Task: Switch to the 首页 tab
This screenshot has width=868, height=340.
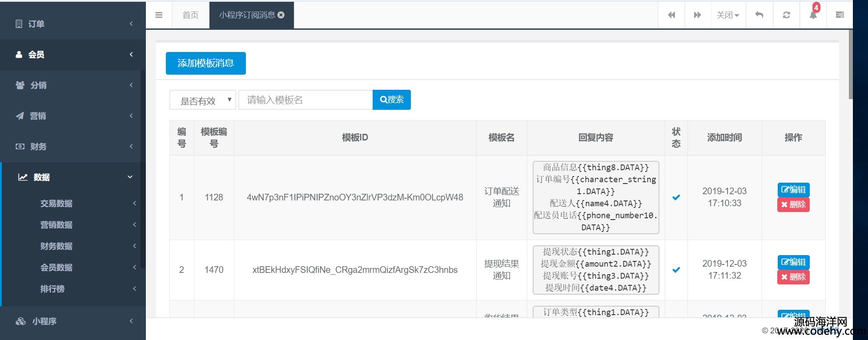Action: pos(190,15)
